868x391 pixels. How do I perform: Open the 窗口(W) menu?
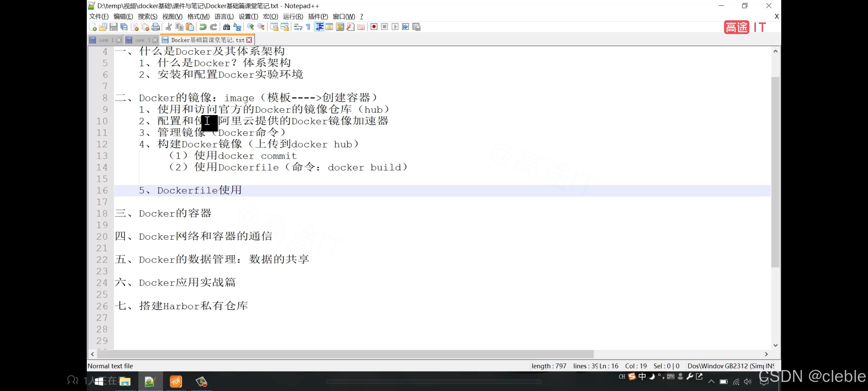[344, 17]
